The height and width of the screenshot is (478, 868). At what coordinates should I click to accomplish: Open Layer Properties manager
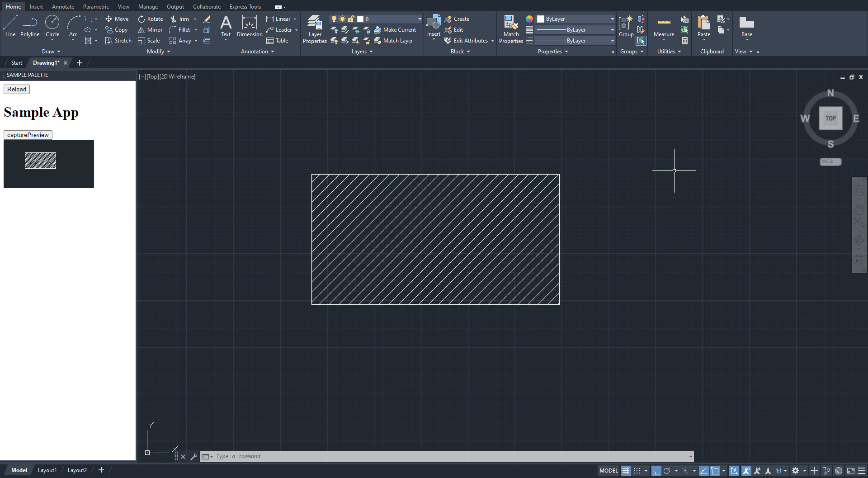pyautogui.click(x=315, y=29)
